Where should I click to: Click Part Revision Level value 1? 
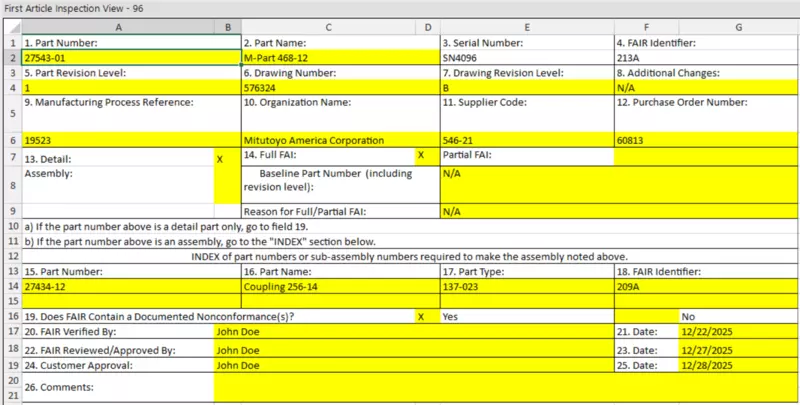tap(131, 87)
